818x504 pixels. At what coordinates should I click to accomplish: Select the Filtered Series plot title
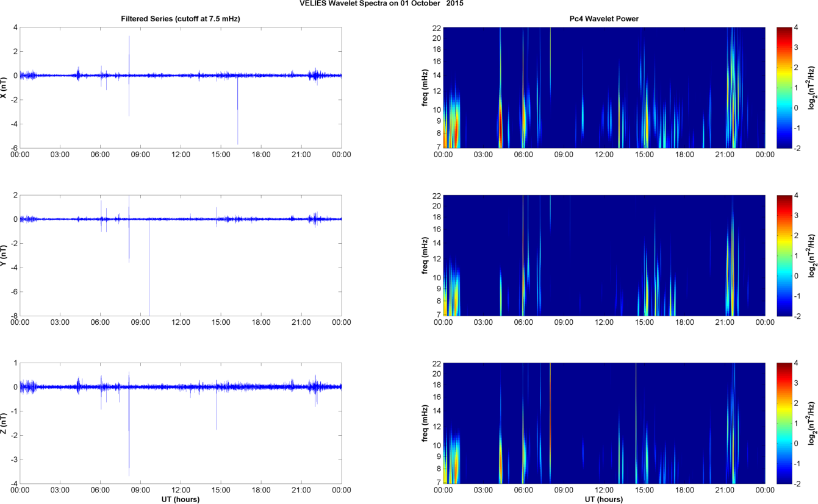(x=181, y=20)
